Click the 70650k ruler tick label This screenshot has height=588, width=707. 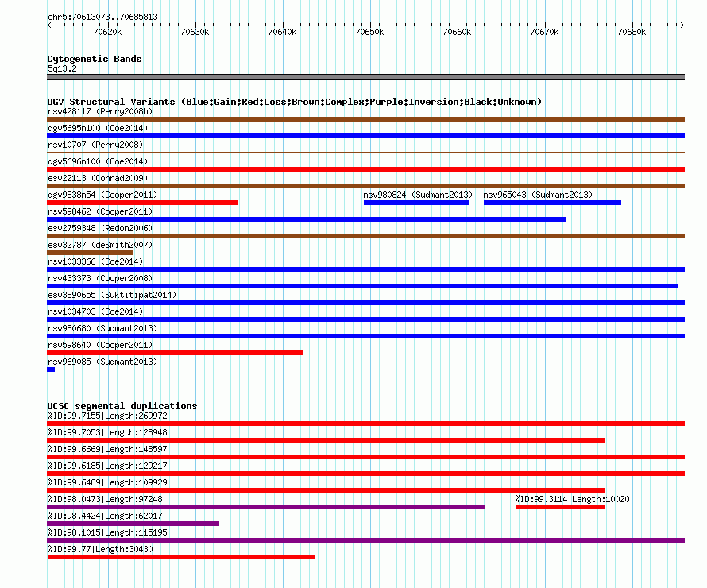[x=369, y=32]
